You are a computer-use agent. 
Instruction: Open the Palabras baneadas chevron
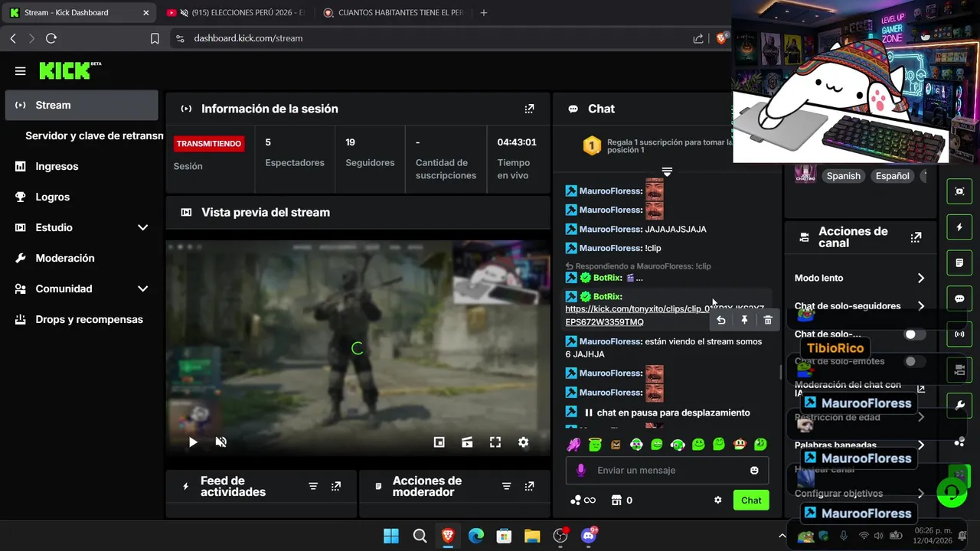(921, 445)
